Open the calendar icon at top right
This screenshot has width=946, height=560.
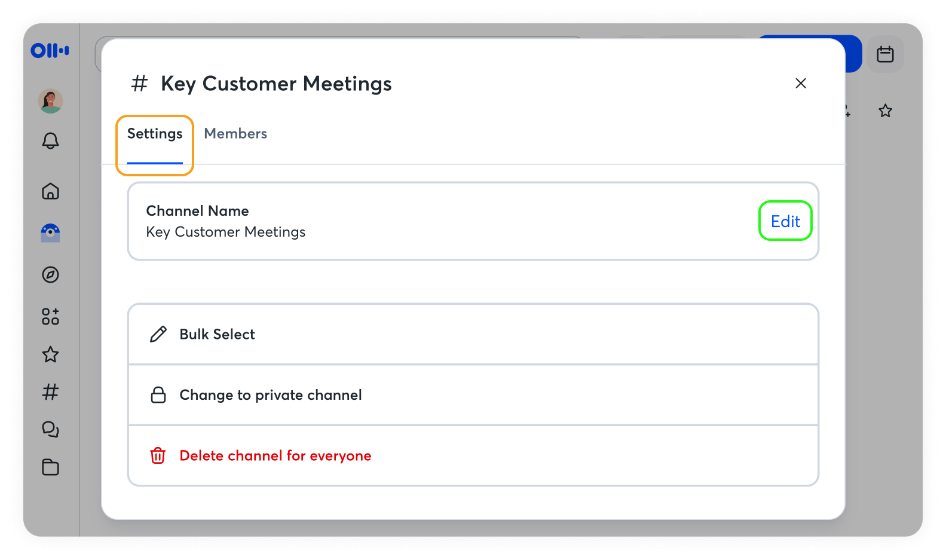pos(885,54)
